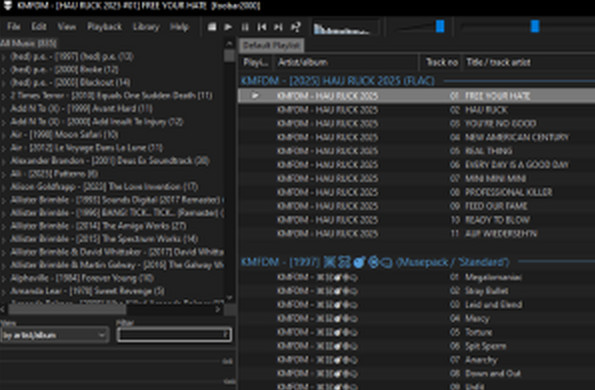
Task: Select Add N To (X) Add Insult To Injury
Action: (x=97, y=121)
